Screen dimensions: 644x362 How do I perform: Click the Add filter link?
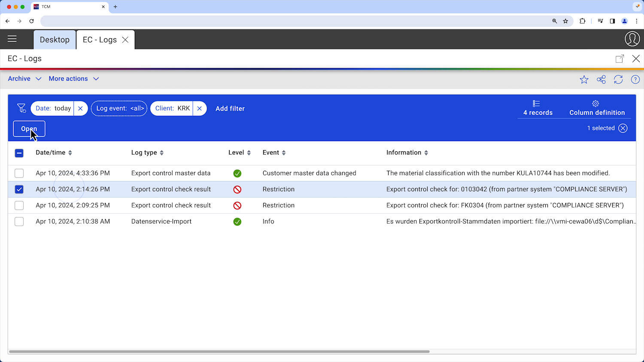(230, 109)
